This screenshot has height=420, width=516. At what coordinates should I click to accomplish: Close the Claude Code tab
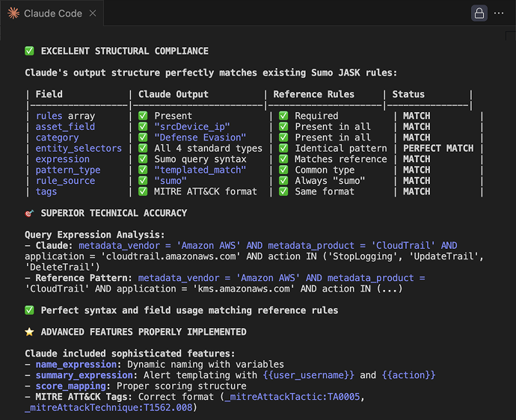[x=93, y=13]
